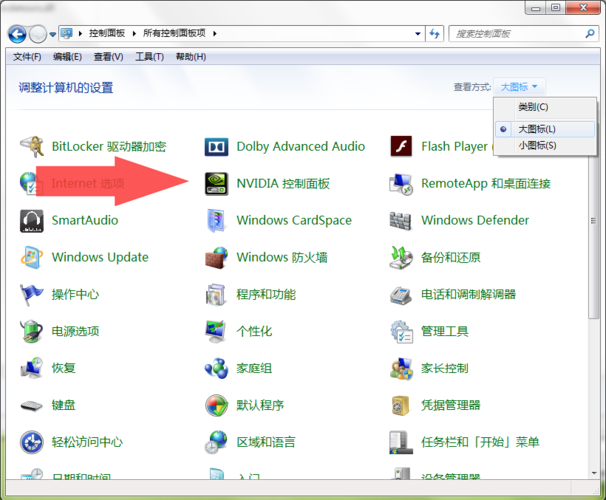
Task: Open the recent pages arrow beside Forward
Action: (x=53, y=34)
